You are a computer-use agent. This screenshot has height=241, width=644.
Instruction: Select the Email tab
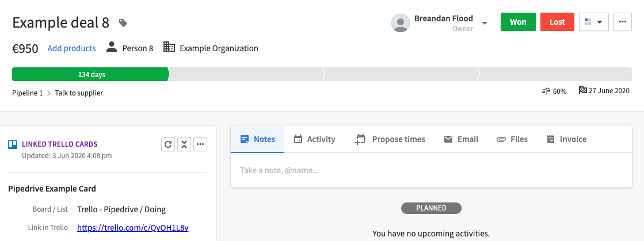461,139
